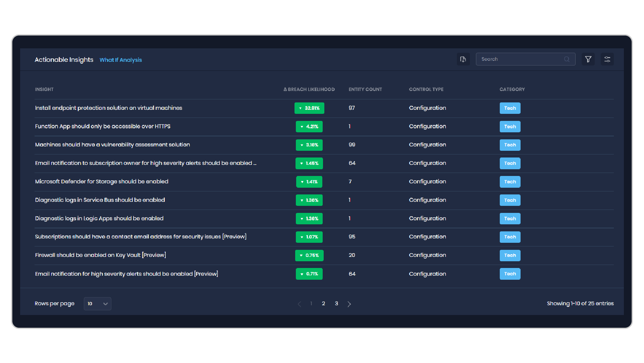This screenshot has height=363, width=644.
Task: Open Machines vulnerability assessment solution insight
Action: coord(112,145)
